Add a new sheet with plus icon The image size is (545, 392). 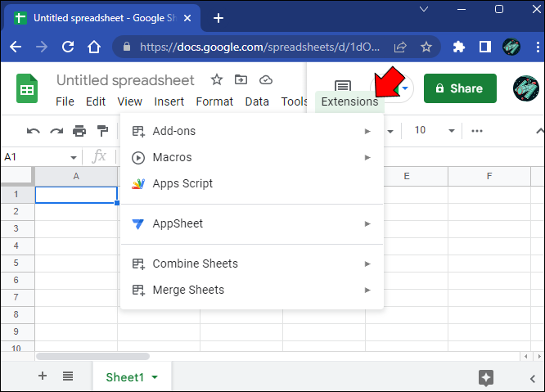(43, 376)
